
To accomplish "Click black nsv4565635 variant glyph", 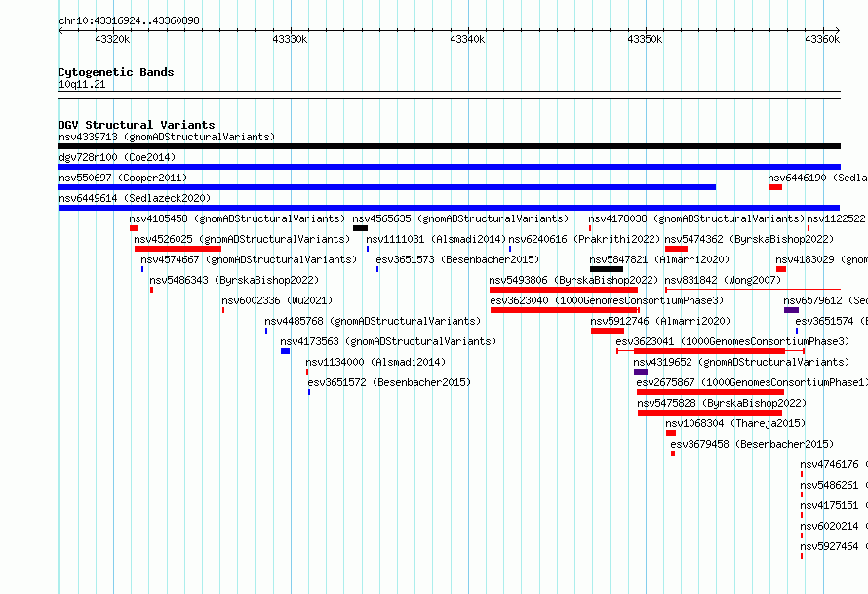I will (x=360, y=228).
